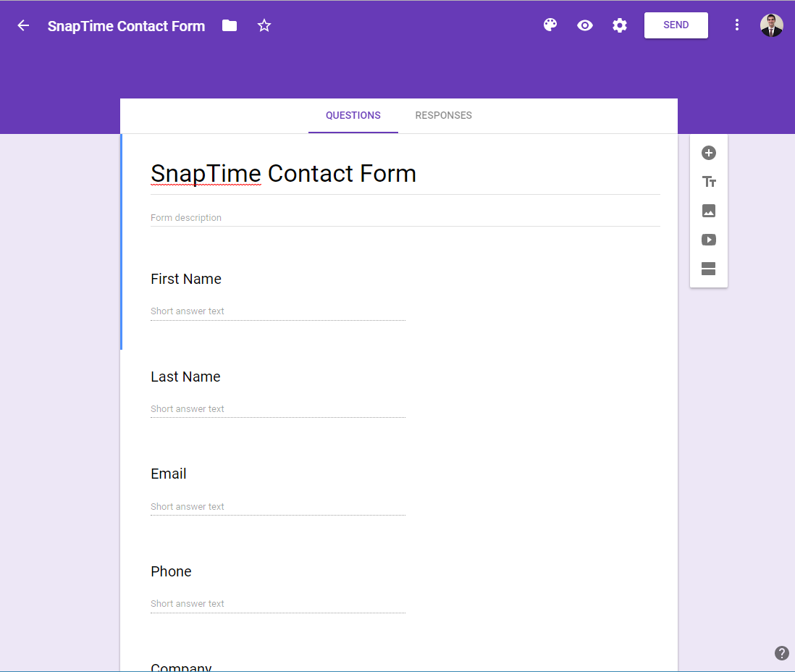
Task: Open the help menu
Action: (x=781, y=652)
